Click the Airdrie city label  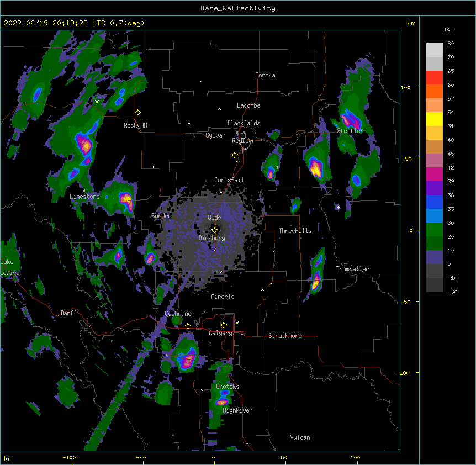pos(223,297)
